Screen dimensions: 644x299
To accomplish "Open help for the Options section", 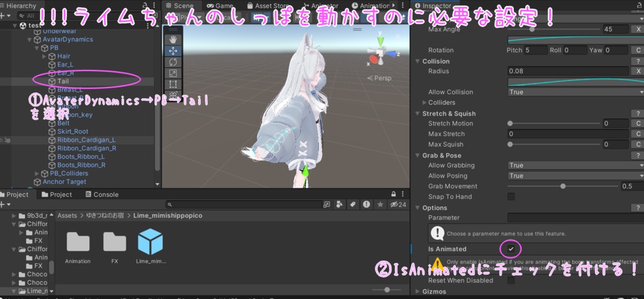I will pyautogui.click(x=638, y=208).
